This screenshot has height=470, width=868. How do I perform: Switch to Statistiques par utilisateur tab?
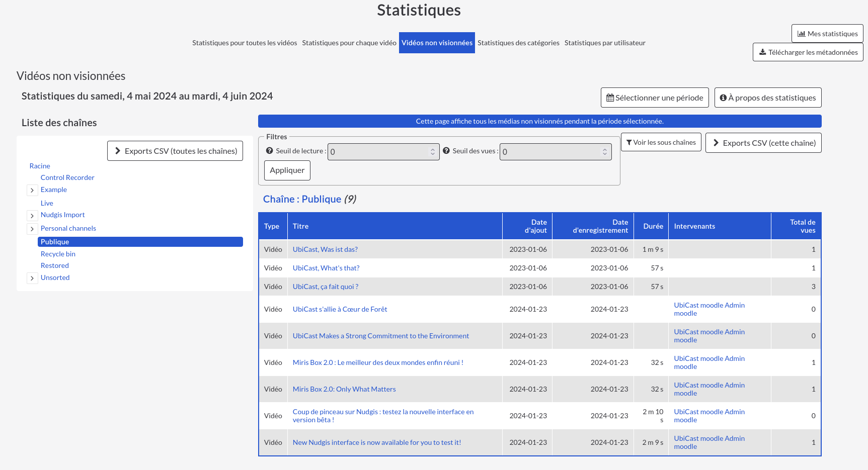tap(605, 43)
